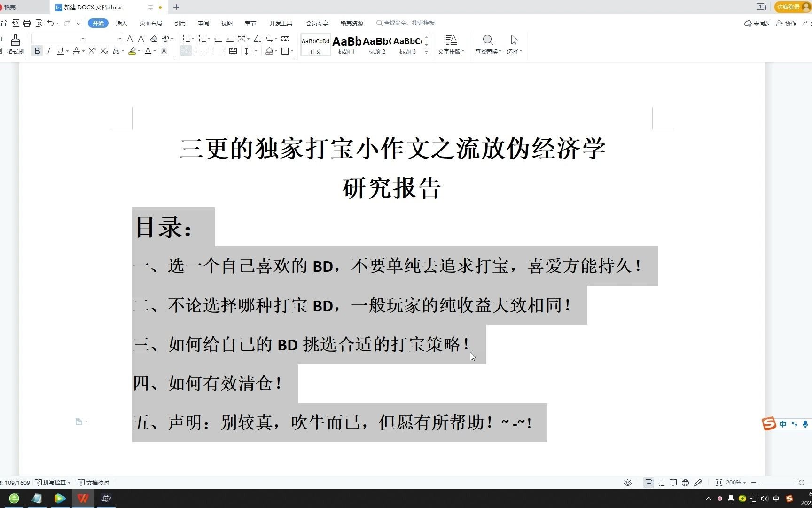
Task: Click the print icon in quick access toolbar
Action: click(27, 23)
